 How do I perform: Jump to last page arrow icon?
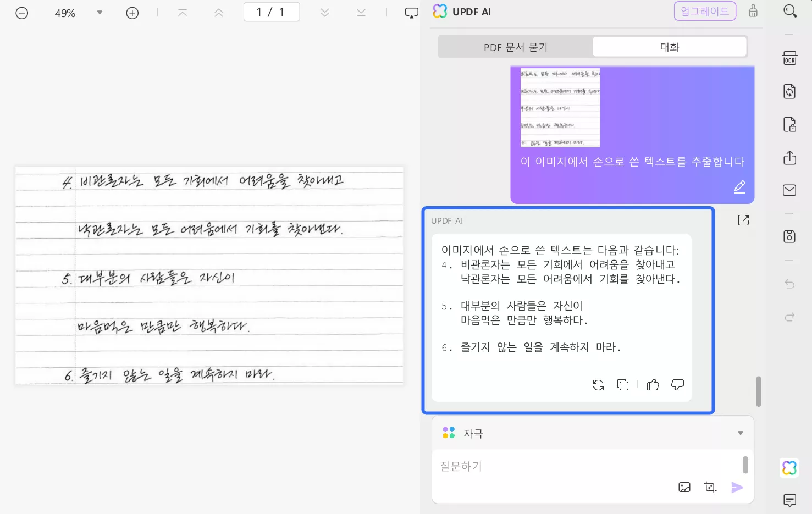361,13
